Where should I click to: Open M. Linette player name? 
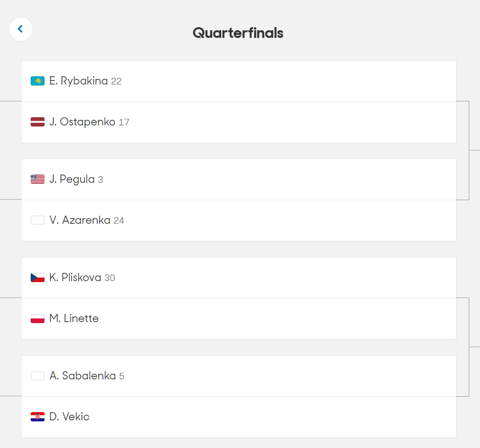tap(74, 318)
